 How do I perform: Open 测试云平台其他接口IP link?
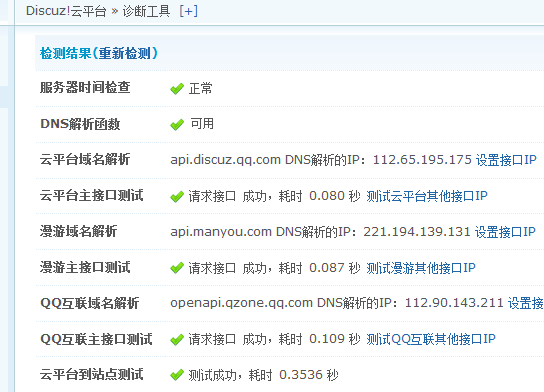[x=427, y=196]
